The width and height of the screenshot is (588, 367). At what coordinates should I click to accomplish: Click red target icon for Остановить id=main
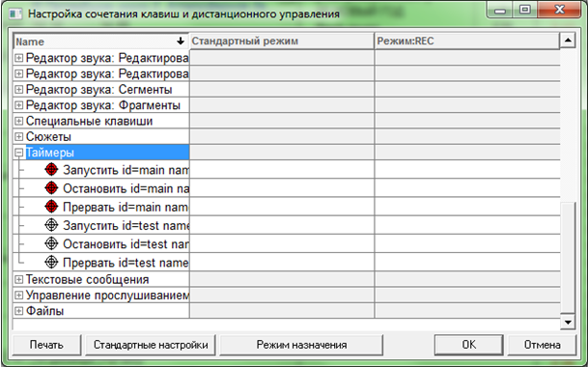click(x=51, y=188)
